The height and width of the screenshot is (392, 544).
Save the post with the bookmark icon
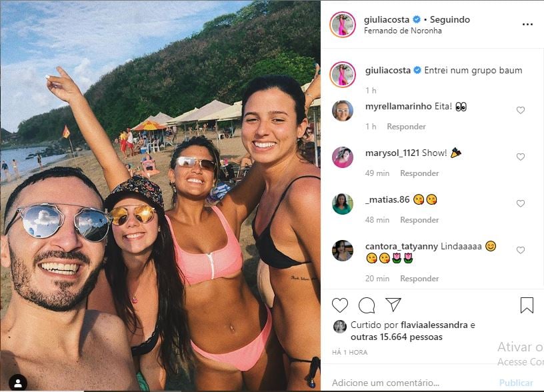point(527,305)
